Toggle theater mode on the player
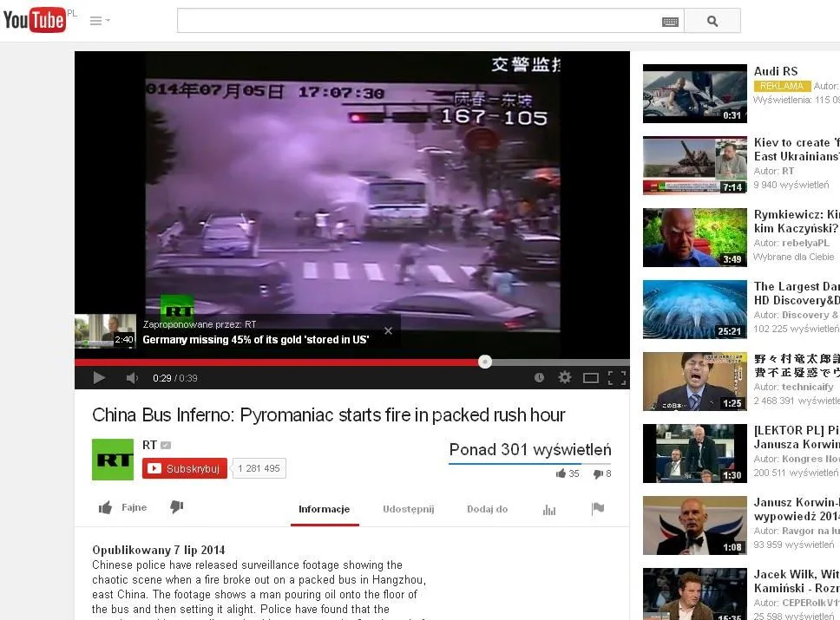The image size is (840, 620). pyautogui.click(x=591, y=378)
